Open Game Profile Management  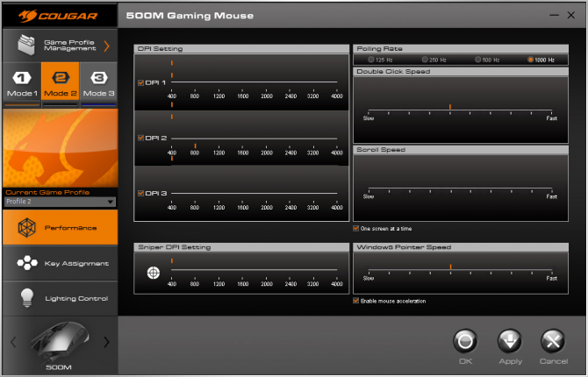60,46
